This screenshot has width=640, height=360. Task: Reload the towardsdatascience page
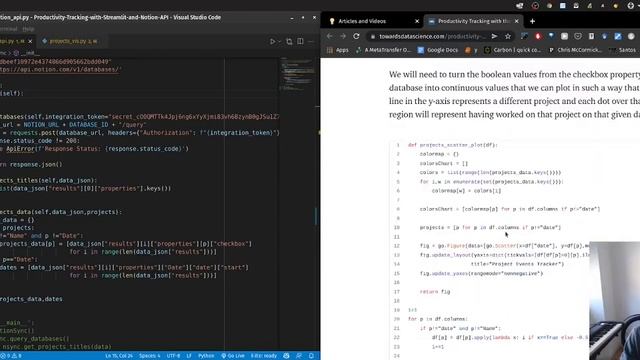tap(356, 36)
